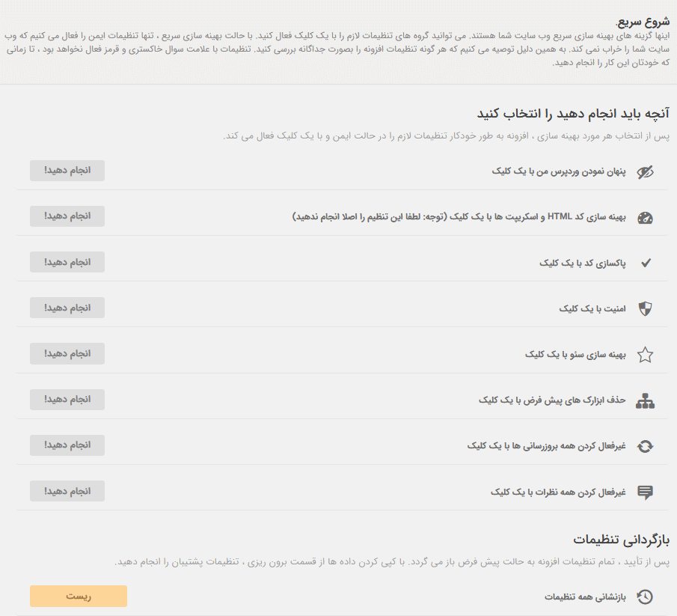
Task: Click the label بازنشانی همه تنظیمات
Action: tap(585, 597)
